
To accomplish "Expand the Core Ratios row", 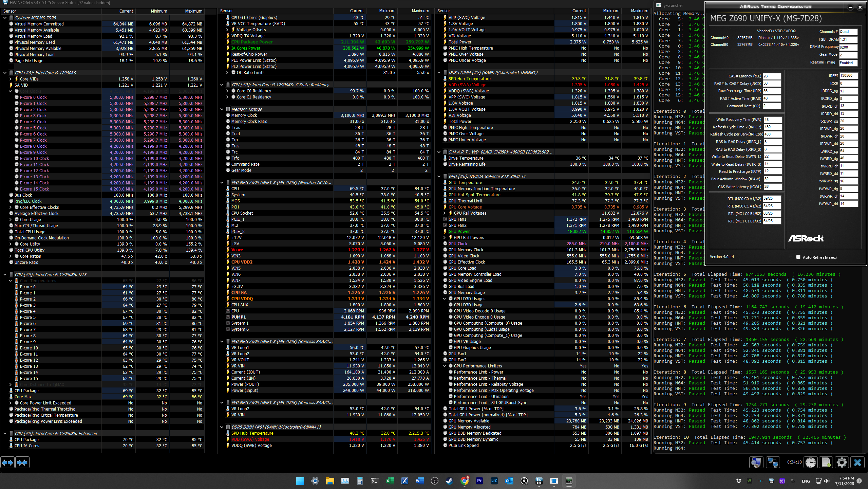I will coord(10,256).
